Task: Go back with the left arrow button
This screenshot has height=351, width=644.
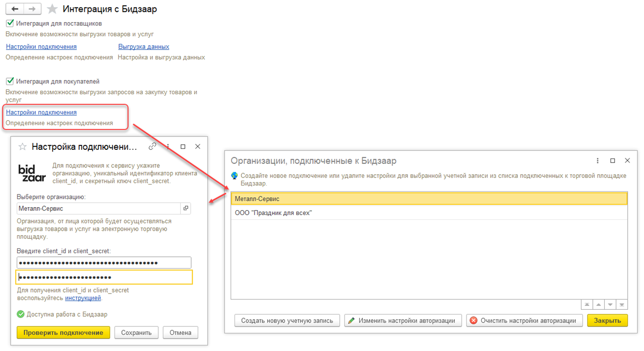Action: tap(15, 9)
